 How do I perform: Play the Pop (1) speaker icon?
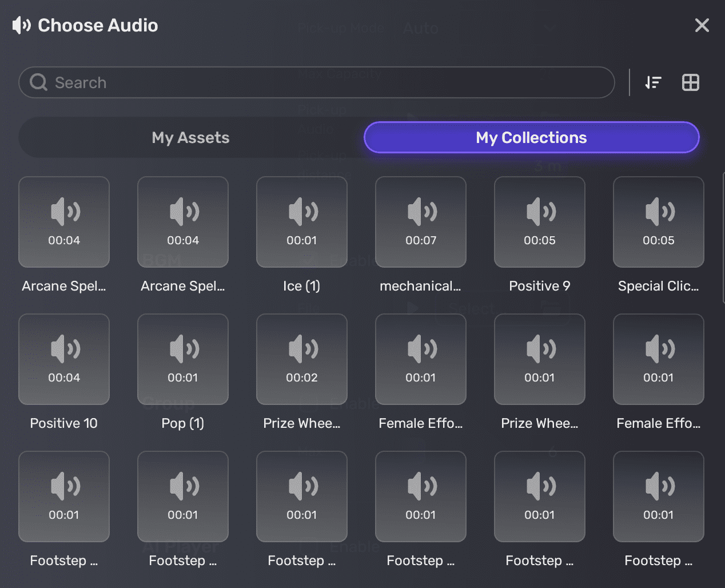[182, 349]
